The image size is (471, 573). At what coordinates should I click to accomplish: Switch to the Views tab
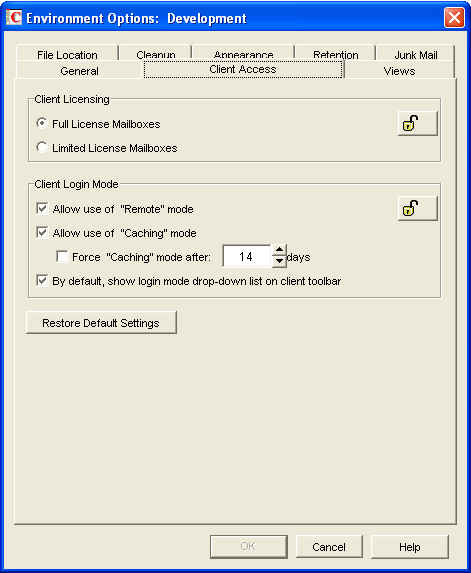tap(399, 70)
